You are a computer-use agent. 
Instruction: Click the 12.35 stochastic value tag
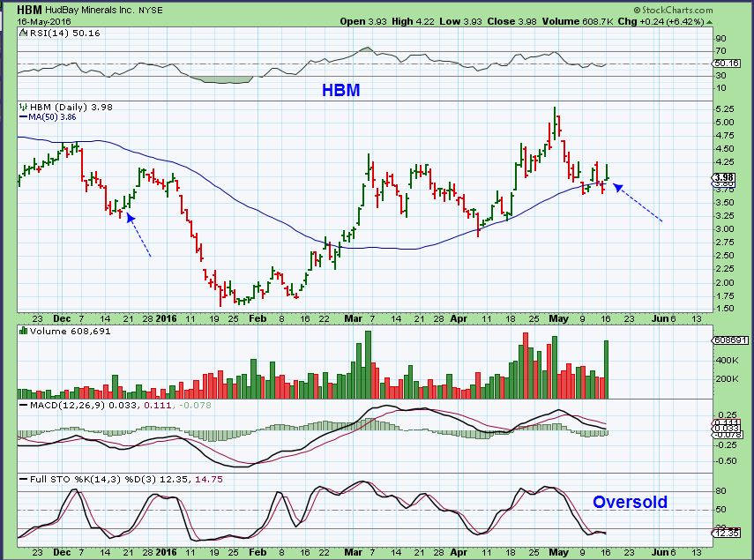pos(726,533)
